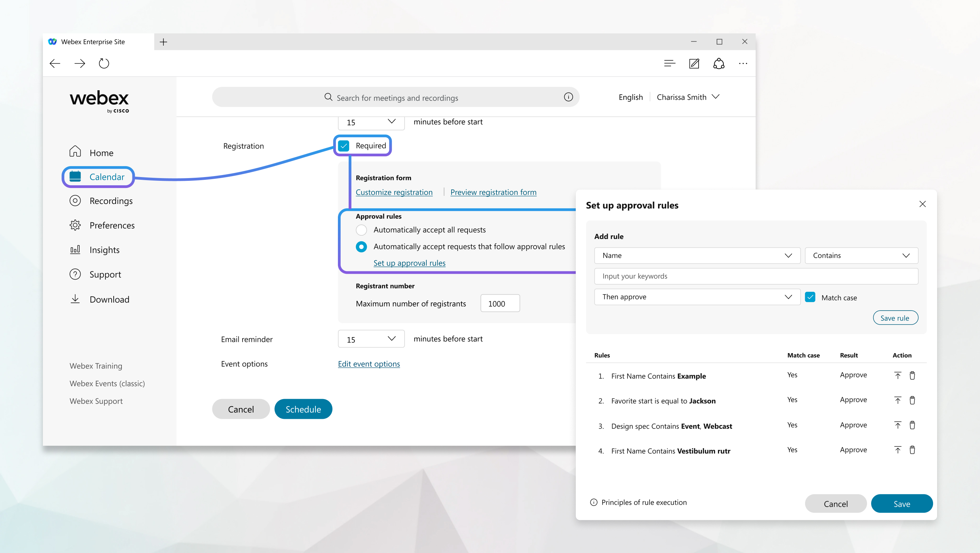Image resolution: width=980 pixels, height=553 pixels.
Task: Open Recordings in the sidebar
Action: click(101, 201)
